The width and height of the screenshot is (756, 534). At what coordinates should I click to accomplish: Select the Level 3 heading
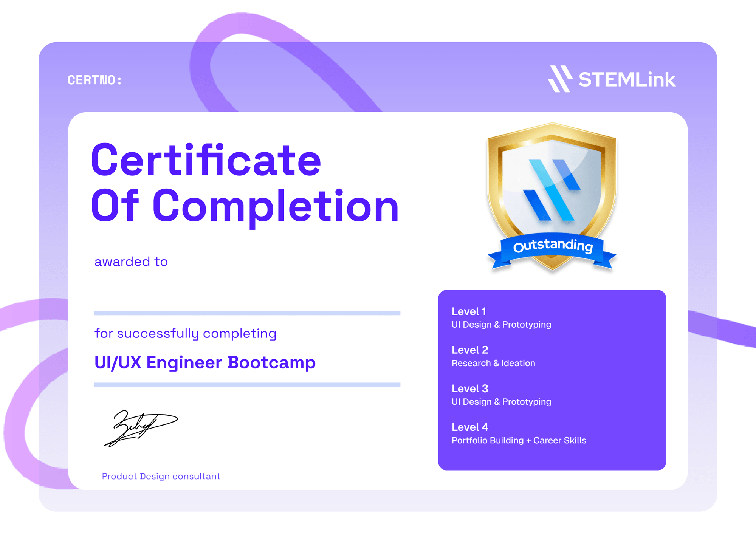[470, 389]
